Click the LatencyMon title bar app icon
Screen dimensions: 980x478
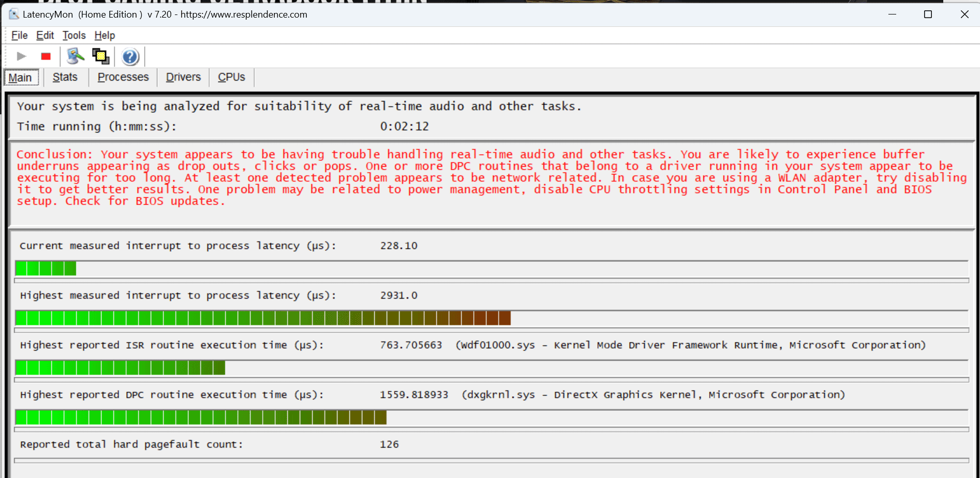13,14
